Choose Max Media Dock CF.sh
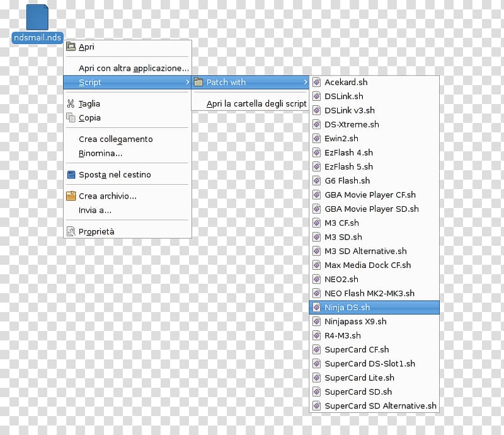 [x=374, y=265]
